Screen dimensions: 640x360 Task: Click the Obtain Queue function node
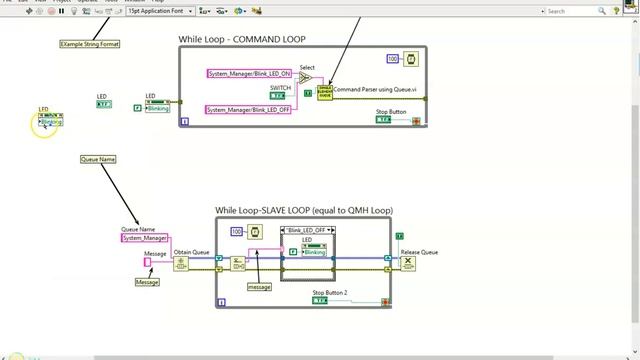coord(181,264)
